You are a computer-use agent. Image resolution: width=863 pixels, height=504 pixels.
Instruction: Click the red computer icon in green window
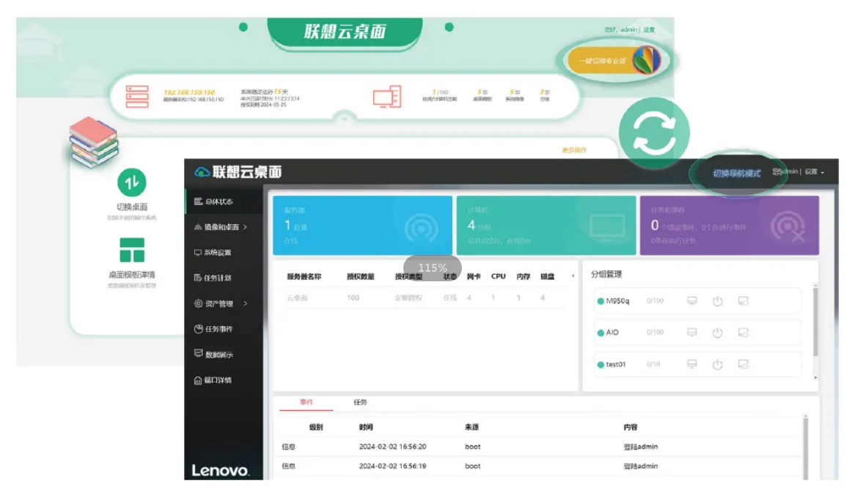(387, 97)
